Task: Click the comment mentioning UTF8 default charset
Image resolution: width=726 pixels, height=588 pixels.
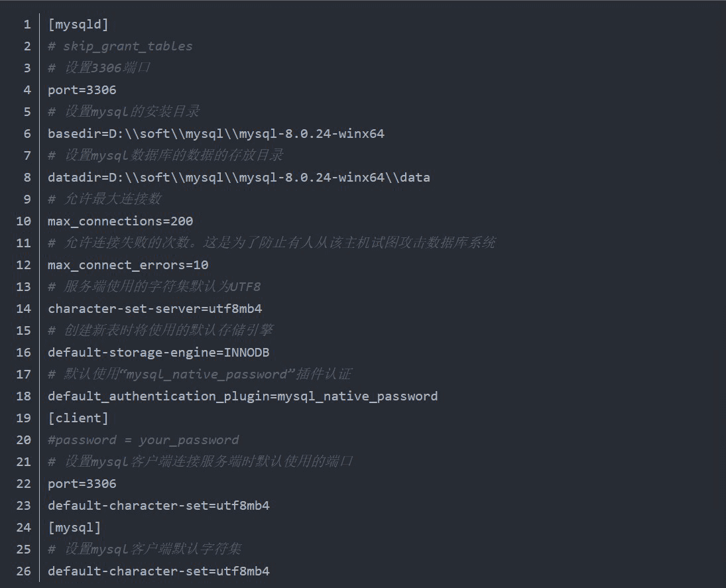Action: point(154,287)
